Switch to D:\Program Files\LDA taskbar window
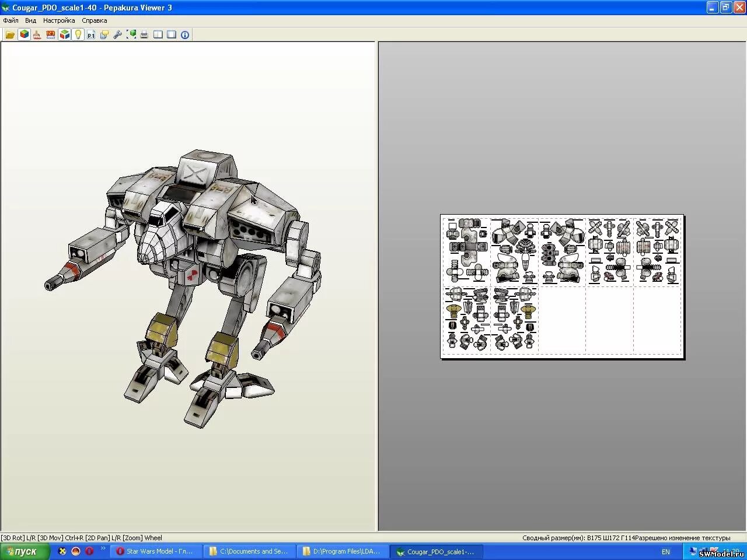 344,551
